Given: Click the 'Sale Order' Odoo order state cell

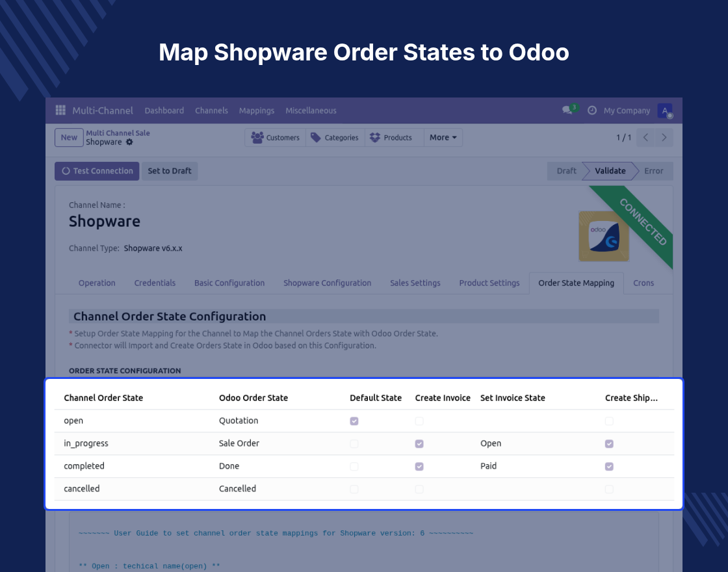Looking at the screenshot, I should click(x=239, y=443).
